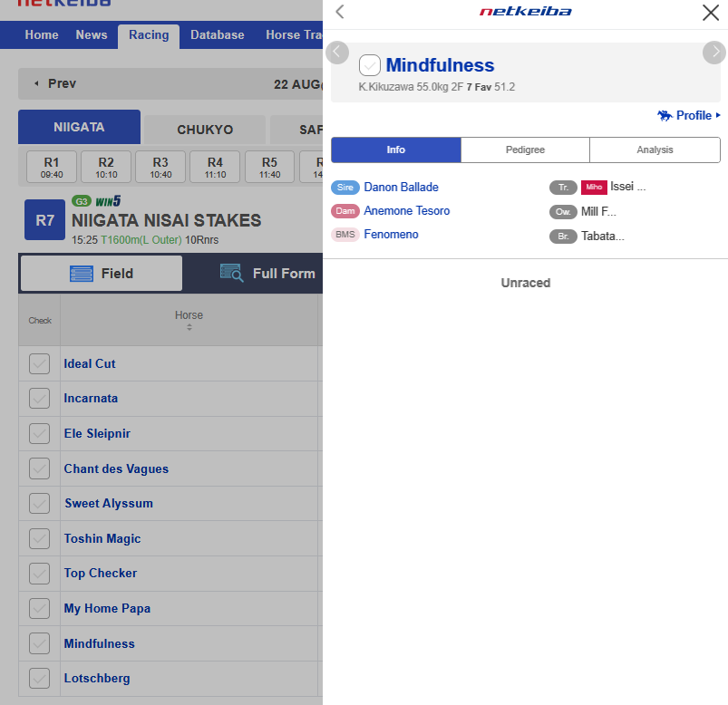Open horse Ideal Cut
Screen dimensions: 728x705
pyautogui.click(x=90, y=363)
